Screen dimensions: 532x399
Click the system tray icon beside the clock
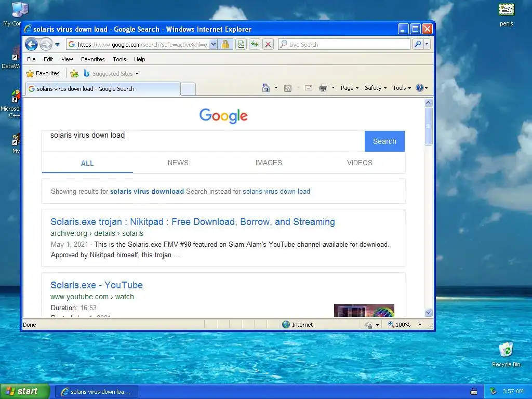click(494, 392)
